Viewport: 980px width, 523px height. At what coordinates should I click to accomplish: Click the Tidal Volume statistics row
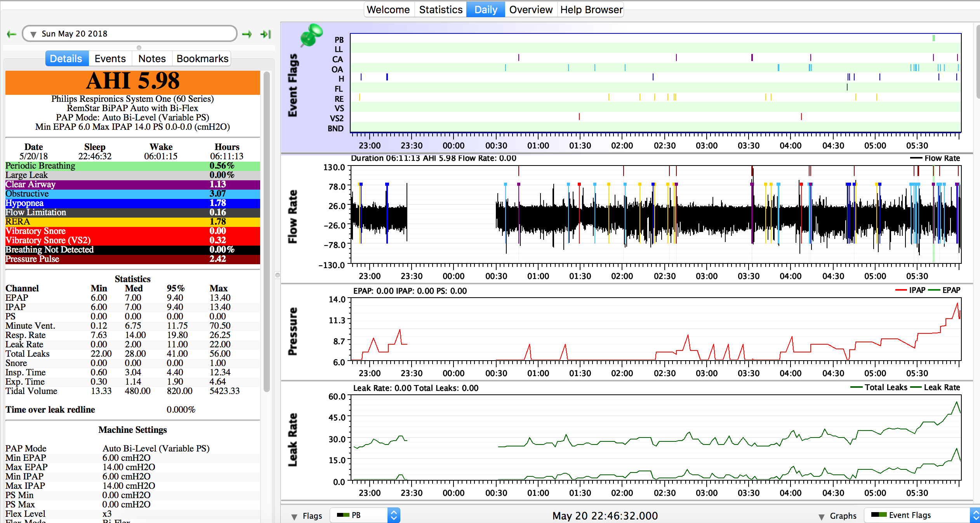pos(132,391)
